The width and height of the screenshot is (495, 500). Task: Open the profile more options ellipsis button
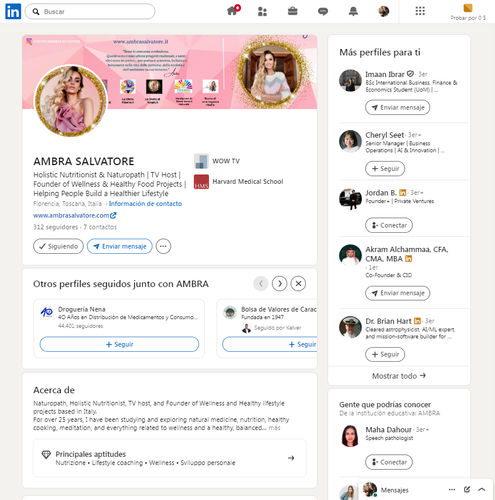(x=163, y=246)
